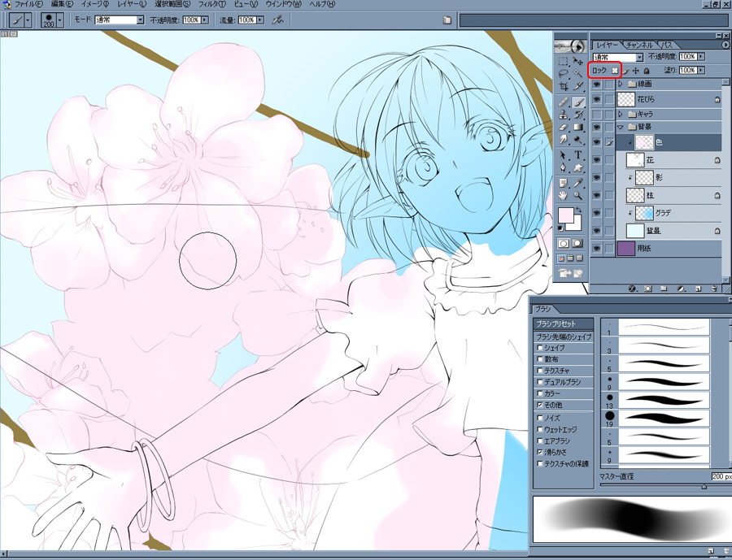Select the Zoom magnifier tool
The image size is (732, 560).
[x=578, y=196]
